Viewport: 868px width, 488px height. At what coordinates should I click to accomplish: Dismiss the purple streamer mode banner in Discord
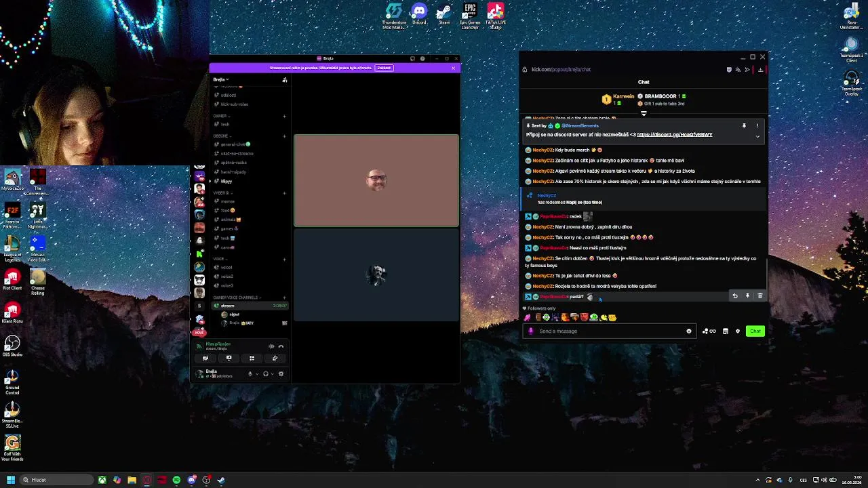pos(453,68)
